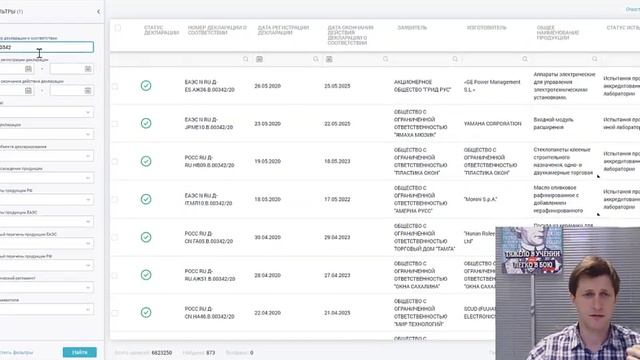Toggle the select-all checkbox in table header
Screen dimensions: 640x360
118,28
